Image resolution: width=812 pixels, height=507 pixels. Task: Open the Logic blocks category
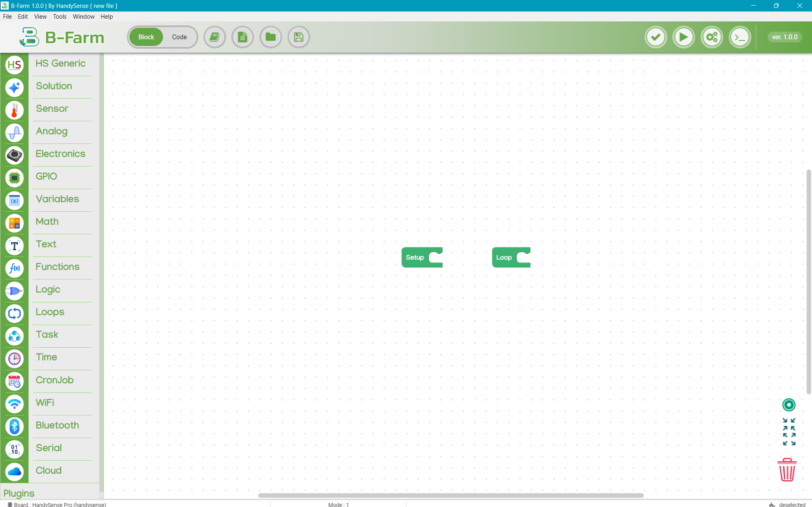[x=48, y=289]
